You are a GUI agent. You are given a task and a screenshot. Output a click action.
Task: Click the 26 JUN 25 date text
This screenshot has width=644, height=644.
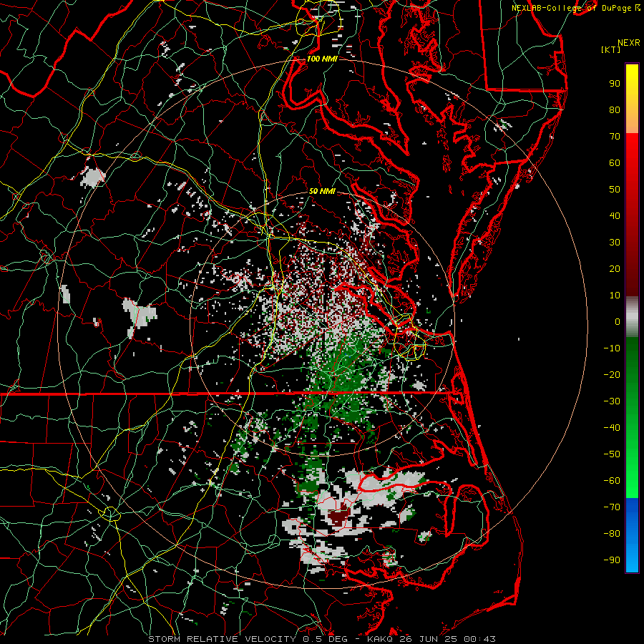click(x=429, y=639)
